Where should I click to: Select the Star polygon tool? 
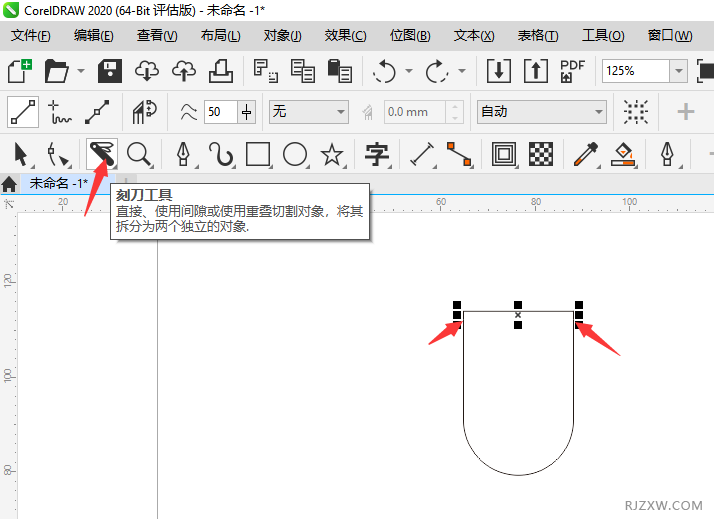tap(332, 154)
